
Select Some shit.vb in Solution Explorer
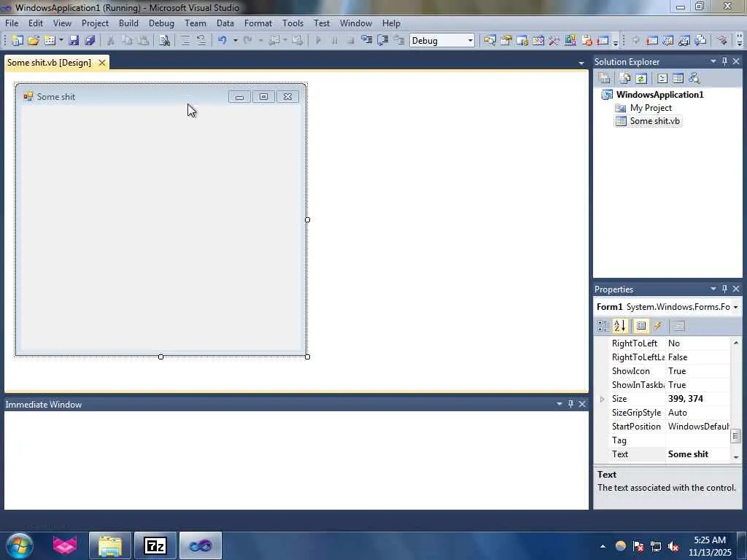coord(654,121)
